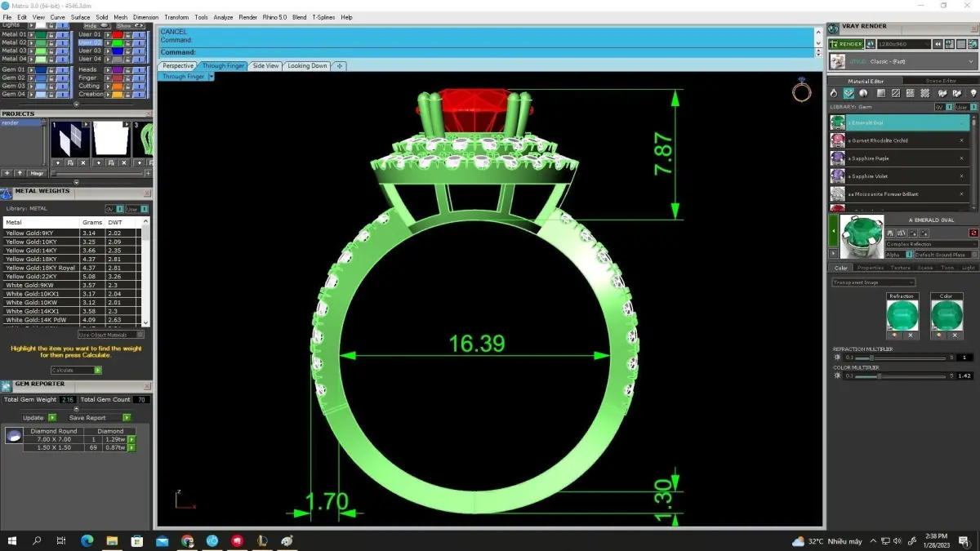
Task: Click the Color emerald swatch
Action: pos(947,315)
